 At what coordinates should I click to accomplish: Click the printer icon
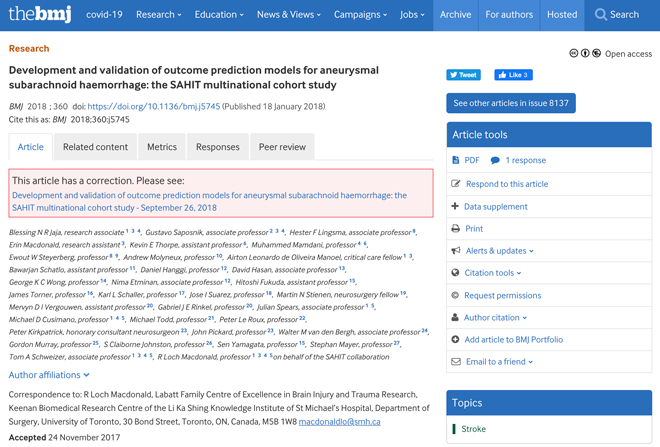coord(455,229)
